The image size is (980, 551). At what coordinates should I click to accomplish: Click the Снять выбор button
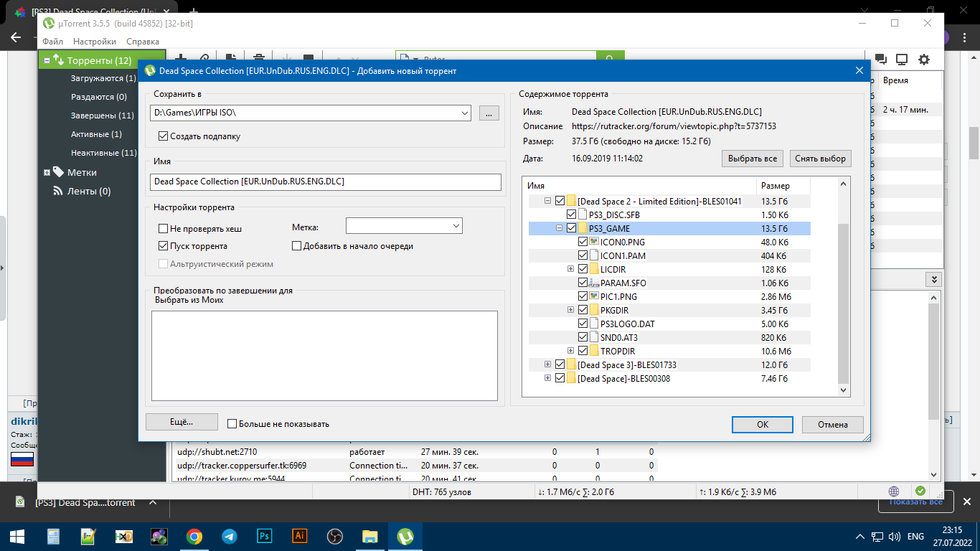tap(821, 159)
